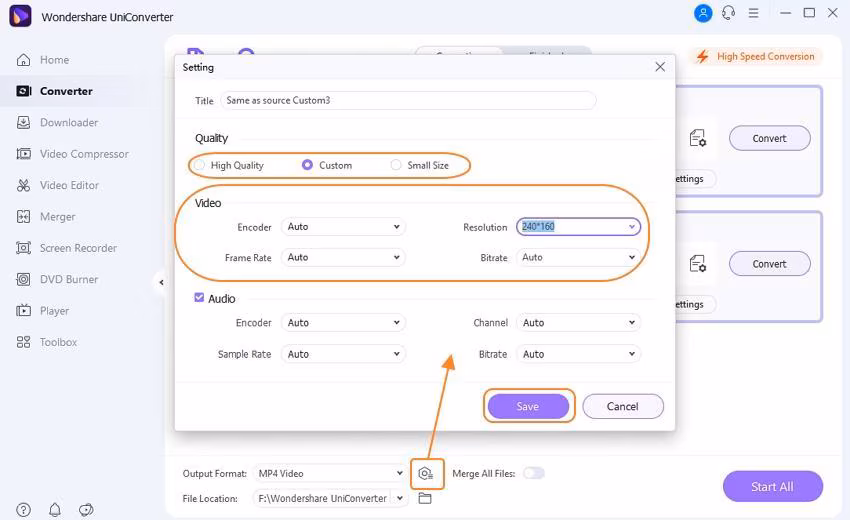
Task: Open the Resolution dropdown showing 240*160
Action: (x=578, y=227)
